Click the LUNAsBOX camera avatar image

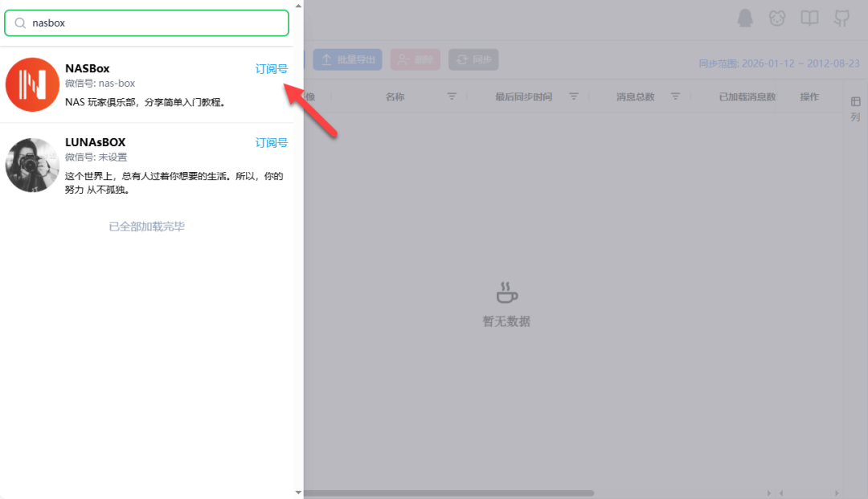pyautogui.click(x=32, y=165)
